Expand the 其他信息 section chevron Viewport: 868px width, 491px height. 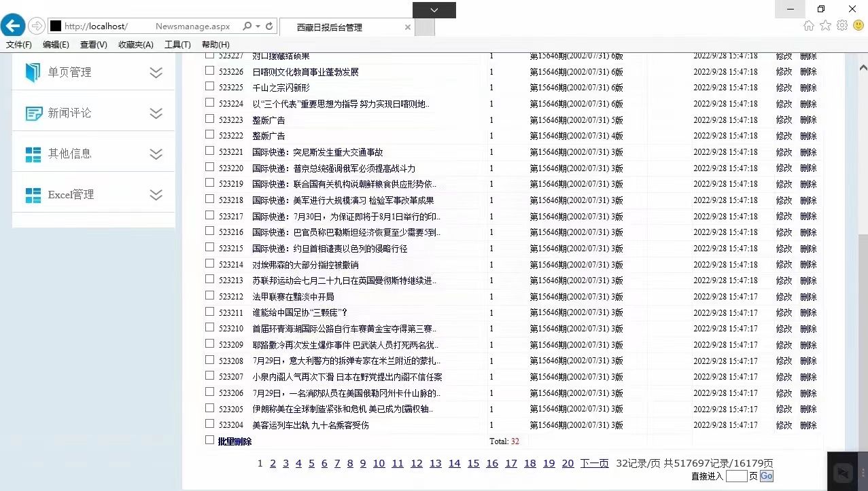tap(156, 154)
